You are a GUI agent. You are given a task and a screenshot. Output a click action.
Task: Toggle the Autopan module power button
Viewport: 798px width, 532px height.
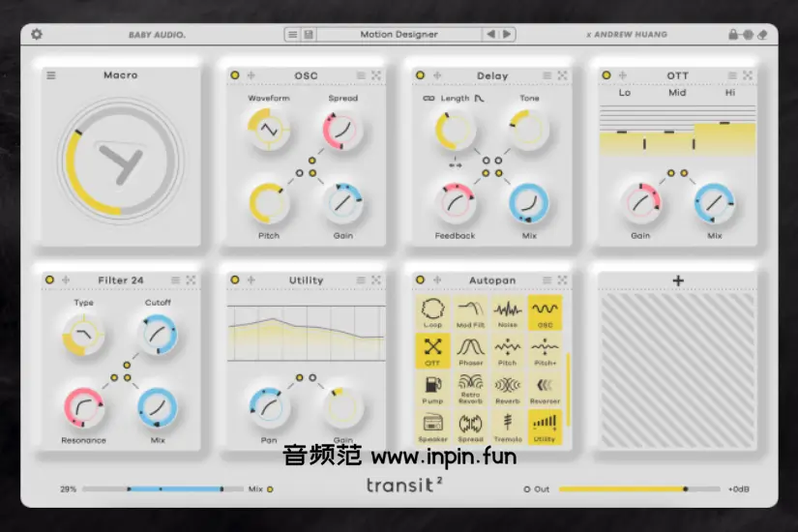420,280
